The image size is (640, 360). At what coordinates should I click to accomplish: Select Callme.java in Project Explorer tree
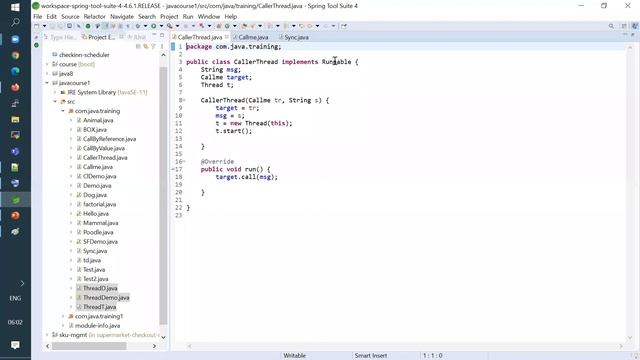pyautogui.click(x=98, y=167)
